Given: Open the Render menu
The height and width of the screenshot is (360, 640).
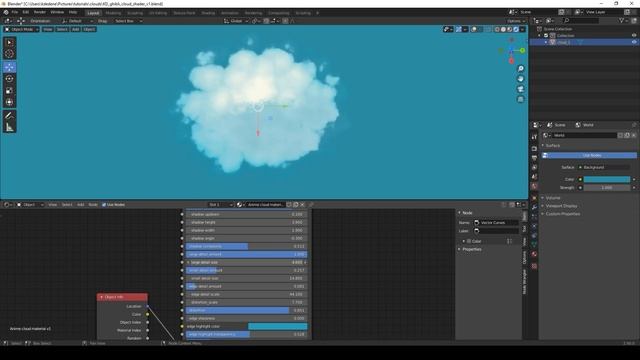Looking at the screenshot, I should [x=40, y=12].
